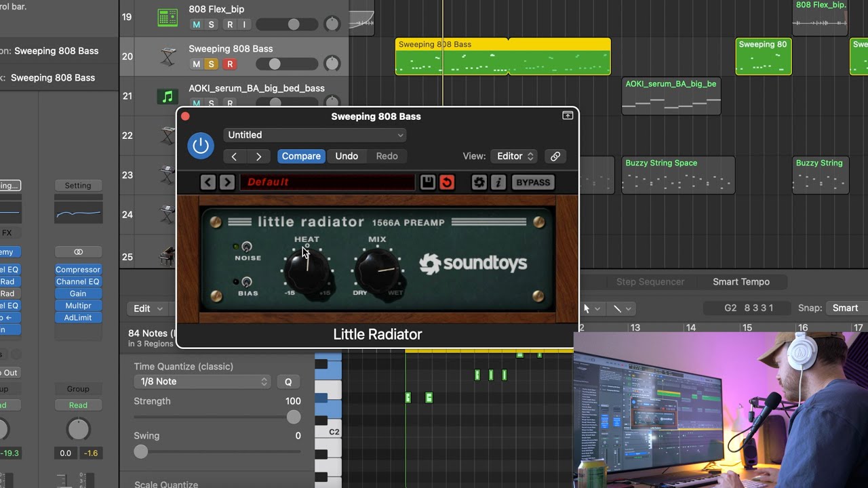Toggle record enable on Sweeping 808 Bass
The width and height of the screenshot is (868, 488).
(230, 64)
